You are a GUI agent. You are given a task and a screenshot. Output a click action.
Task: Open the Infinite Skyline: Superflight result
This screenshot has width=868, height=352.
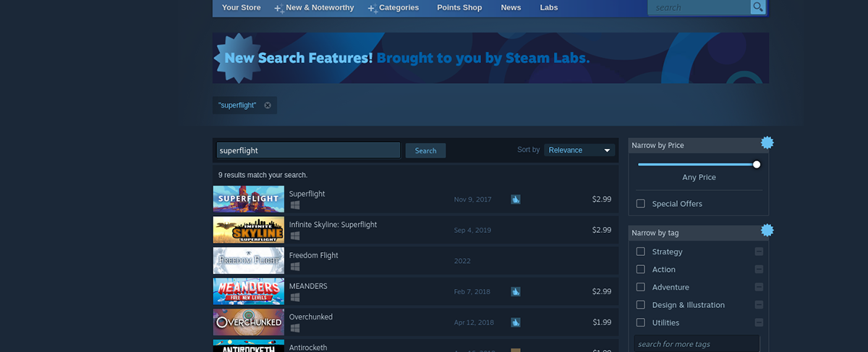[415, 230]
